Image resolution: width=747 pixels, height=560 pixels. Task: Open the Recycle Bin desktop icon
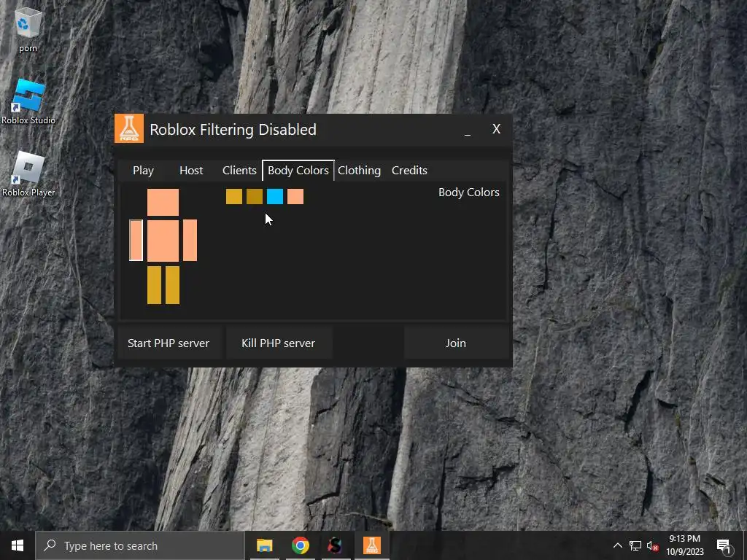[28, 29]
